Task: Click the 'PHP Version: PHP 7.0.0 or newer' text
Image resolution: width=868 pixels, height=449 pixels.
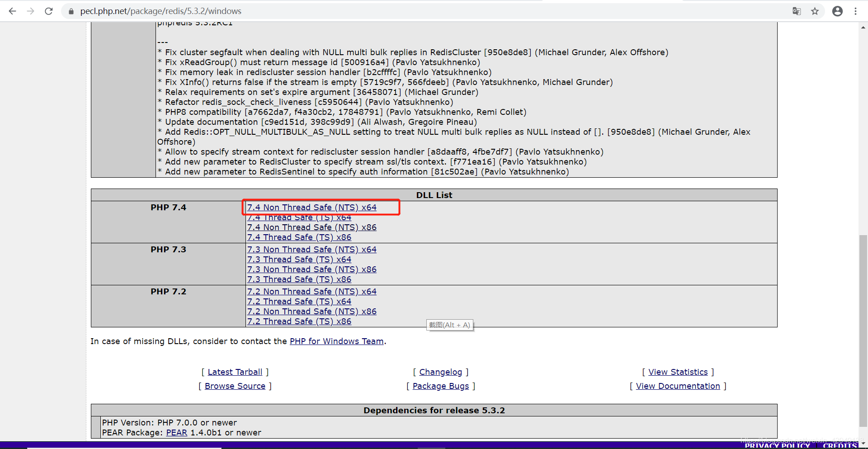Action: tap(170, 422)
